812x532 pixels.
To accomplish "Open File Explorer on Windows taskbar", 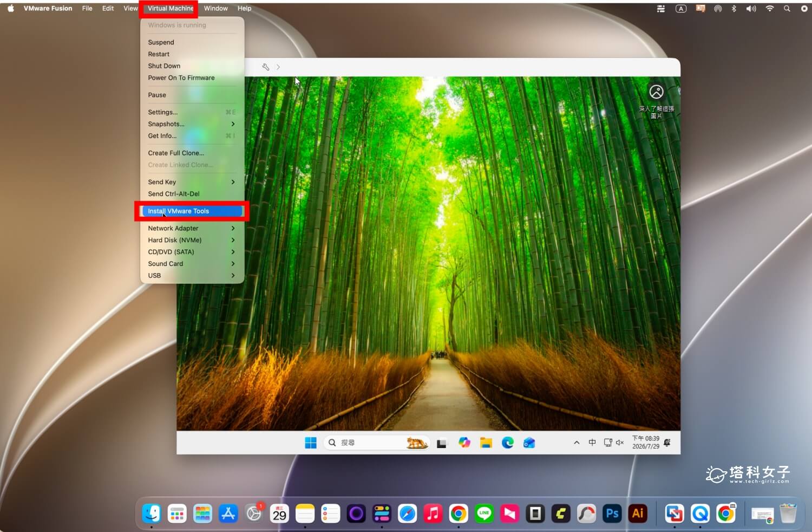I will [486, 443].
